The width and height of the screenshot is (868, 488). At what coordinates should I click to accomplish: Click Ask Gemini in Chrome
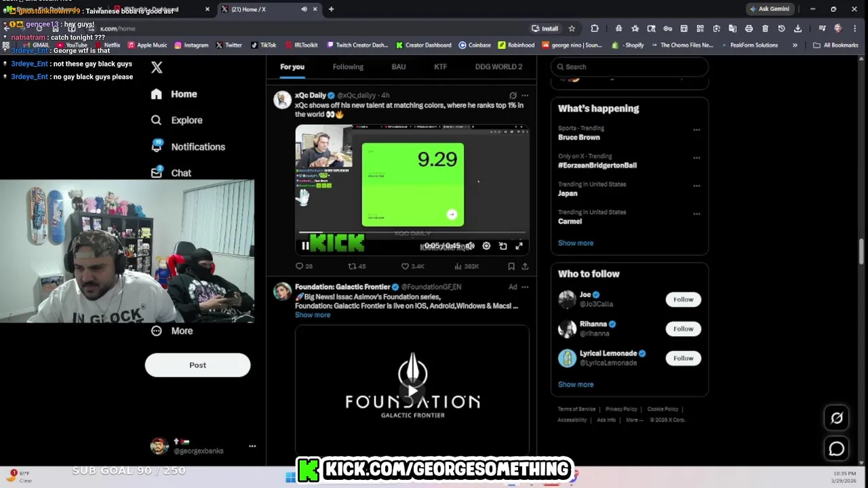click(769, 9)
